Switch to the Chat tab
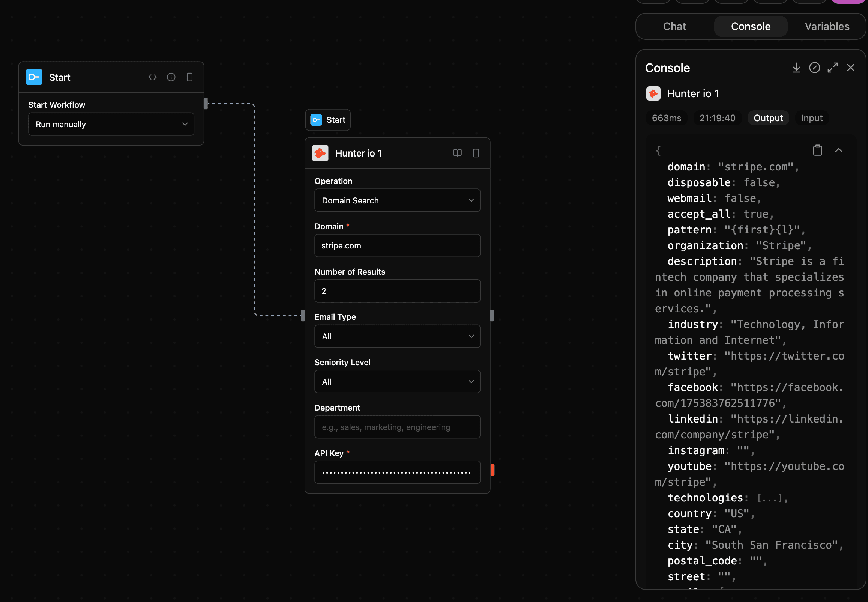 pyautogui.click(x=675, y=26)
